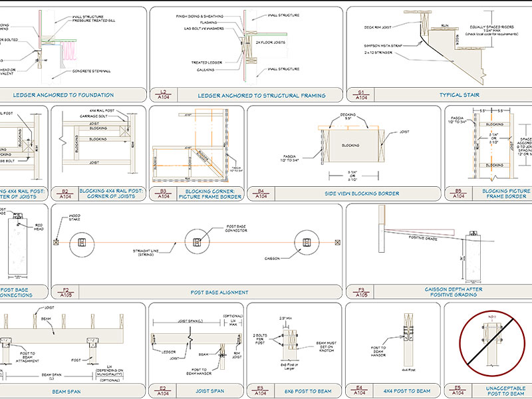
Task: Click the 'CARRIAGE BOLT' label in detail B2
Action: tap(94, 116)
